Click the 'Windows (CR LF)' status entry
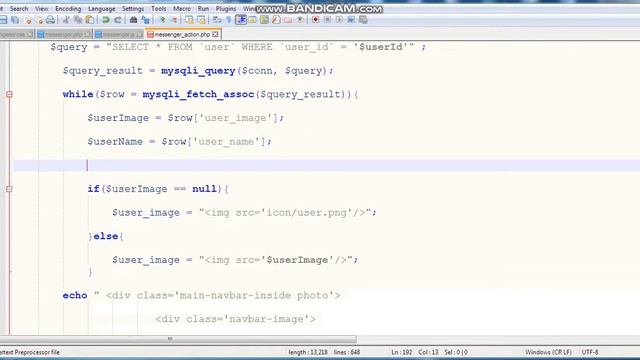This screenshot has height=360, width=640. [x=548, y=352]
